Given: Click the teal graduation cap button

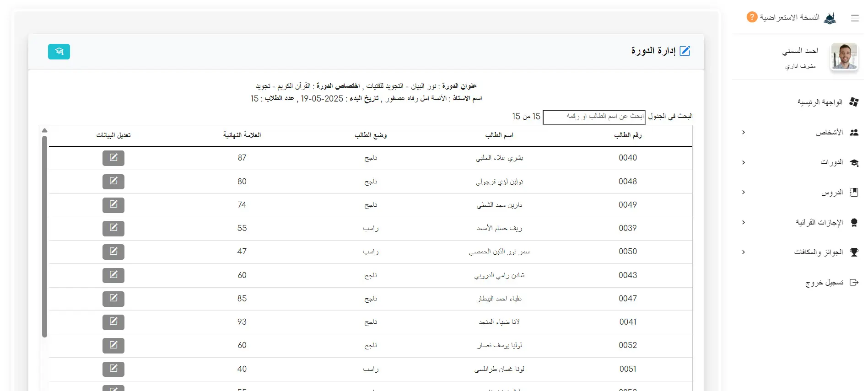Looking at the screenshot, I should click(x=59, y=52).
